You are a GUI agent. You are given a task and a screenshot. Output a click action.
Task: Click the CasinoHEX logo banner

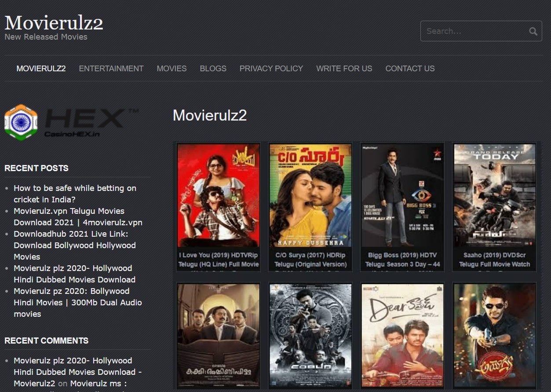[x=71, y=122]
